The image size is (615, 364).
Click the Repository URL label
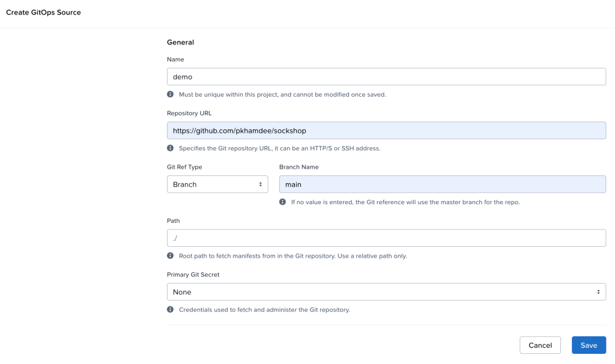point(189,113)
